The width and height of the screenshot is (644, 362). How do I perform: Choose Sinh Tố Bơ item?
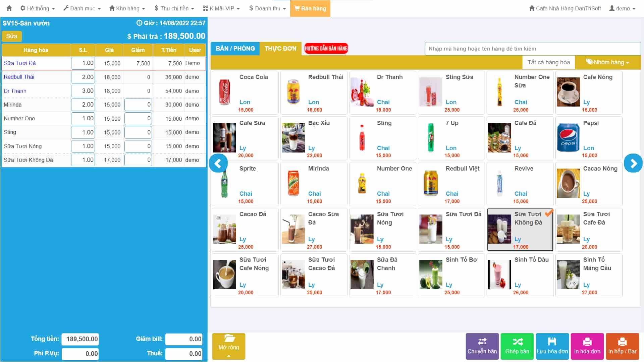[x=451, y=276]
